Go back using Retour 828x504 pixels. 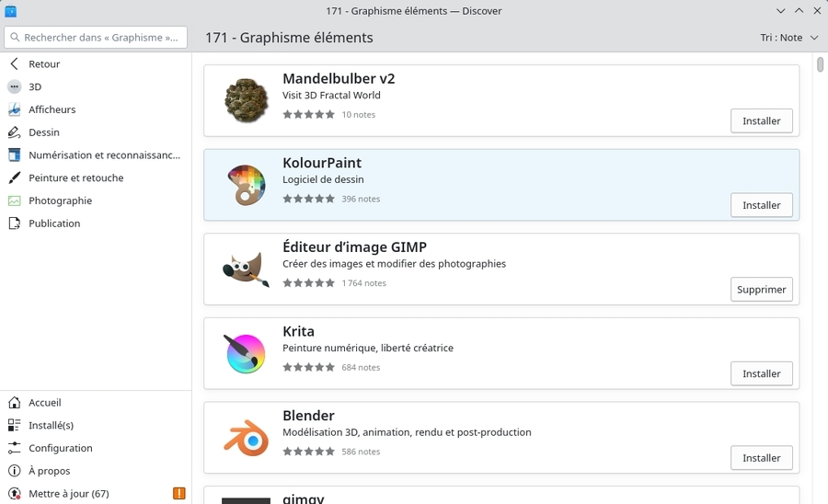click(x=43, y=64)
